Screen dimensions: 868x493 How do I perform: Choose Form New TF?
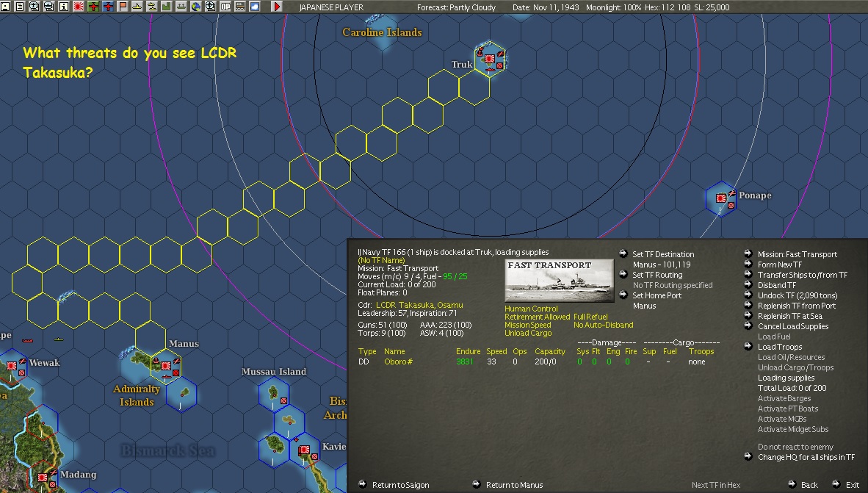(x=779, y=265)
